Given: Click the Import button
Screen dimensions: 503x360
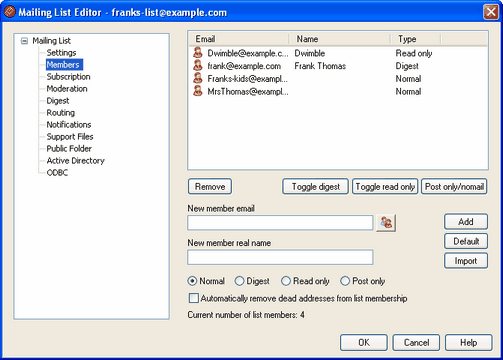Looking at the screenshot, I should pos(466,261).
